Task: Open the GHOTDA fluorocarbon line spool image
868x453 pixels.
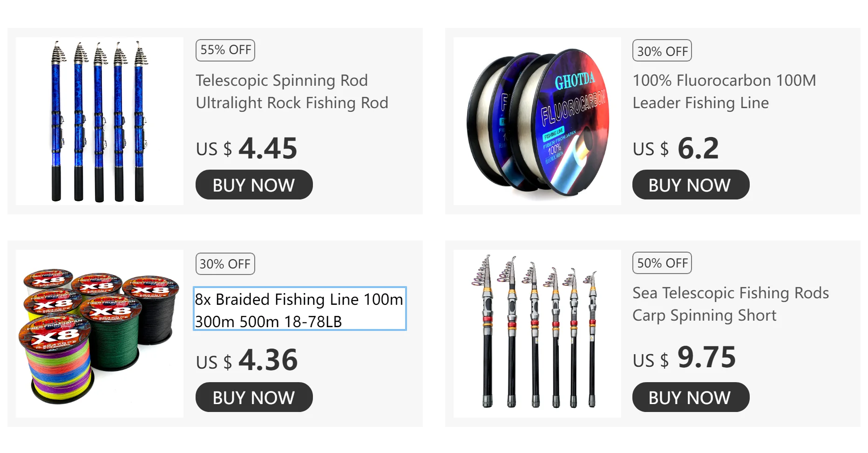Action: (537, 121)
